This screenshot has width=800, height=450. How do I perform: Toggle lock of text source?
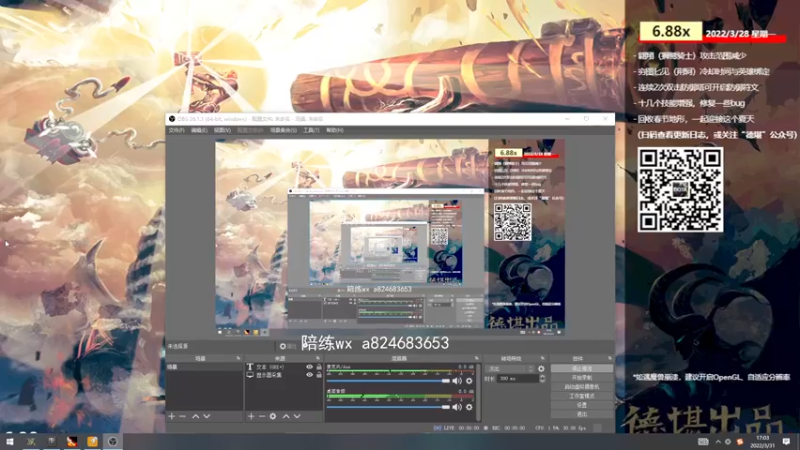(319, 367)
